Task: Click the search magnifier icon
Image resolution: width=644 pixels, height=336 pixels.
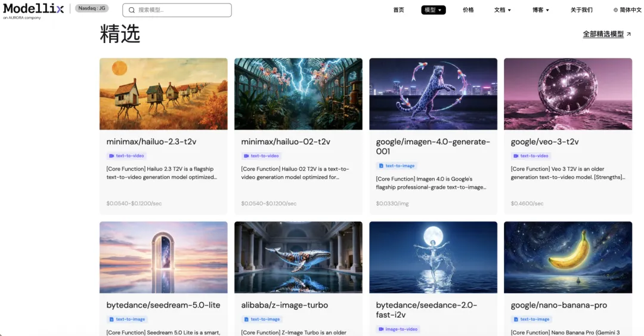Action: click(x=131, y=10)
